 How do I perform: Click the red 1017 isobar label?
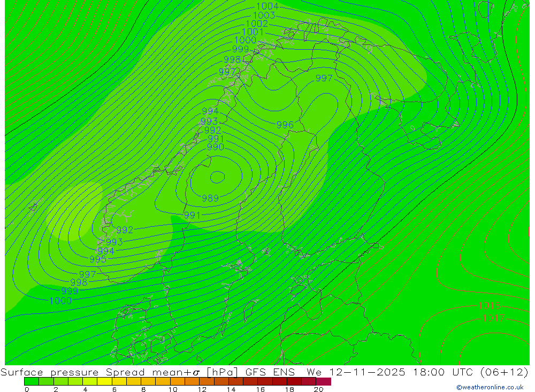click(493, 318)
